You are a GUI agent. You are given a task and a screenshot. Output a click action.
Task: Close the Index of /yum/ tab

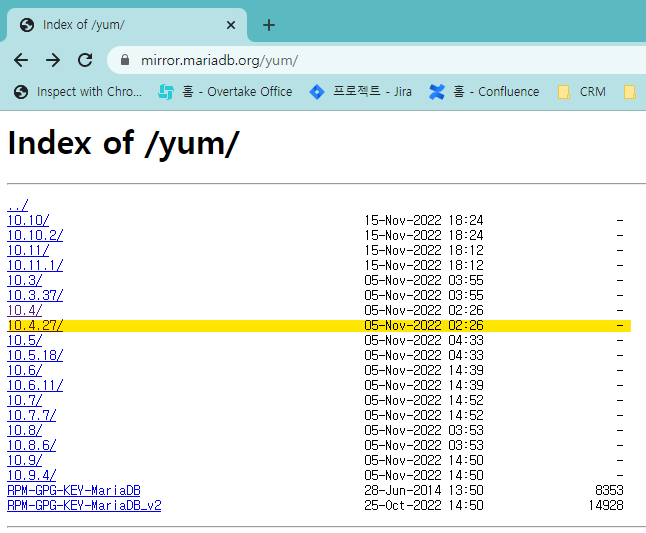coord(231,25)
